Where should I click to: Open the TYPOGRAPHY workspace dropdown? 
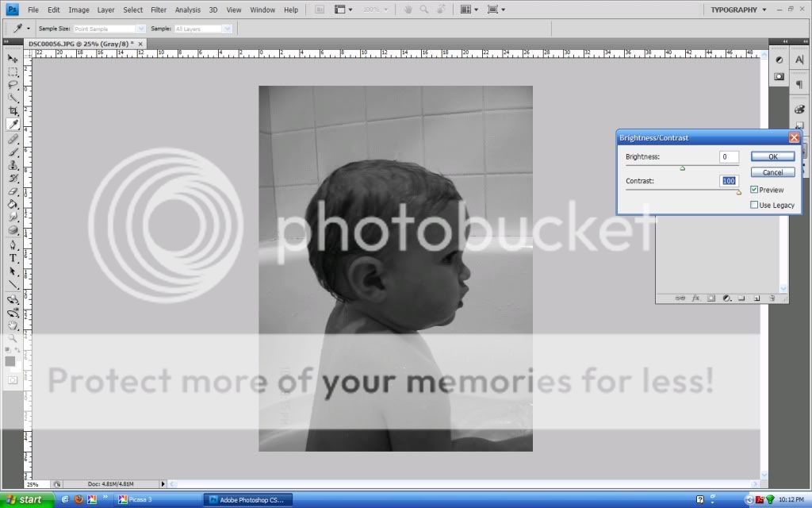tap(737, 10)
